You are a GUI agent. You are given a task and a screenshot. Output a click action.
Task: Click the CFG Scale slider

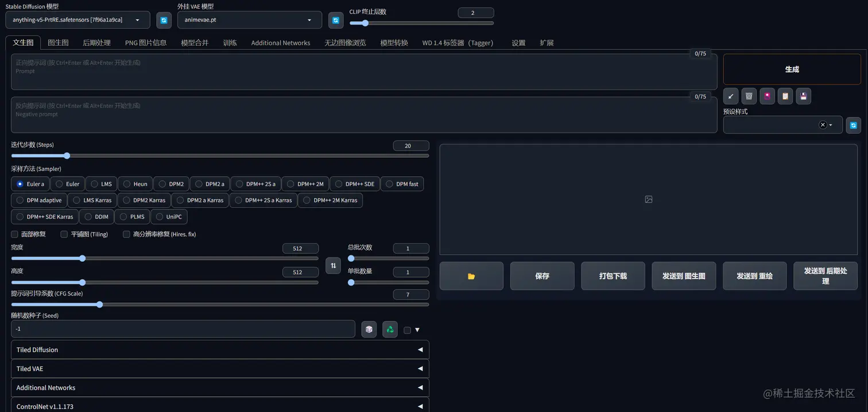[x=220, y=304]
